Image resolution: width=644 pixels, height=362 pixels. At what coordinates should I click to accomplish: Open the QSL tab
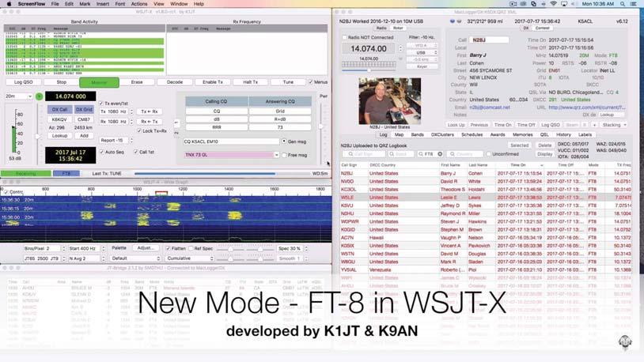click(x=544, y=134)
